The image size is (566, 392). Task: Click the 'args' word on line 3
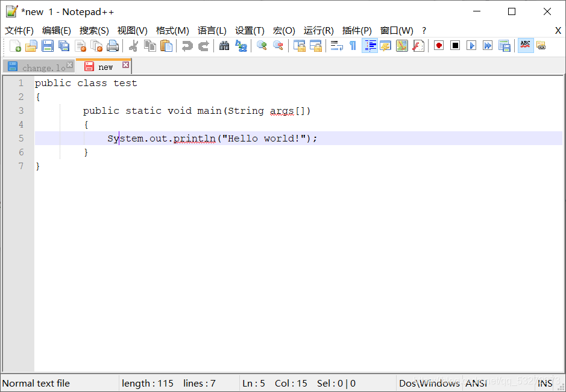282,111
